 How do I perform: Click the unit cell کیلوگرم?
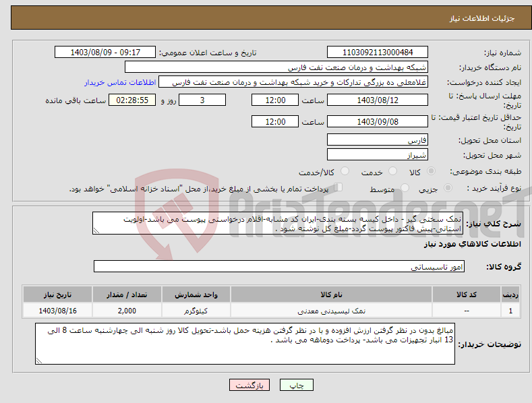[196, 311]
